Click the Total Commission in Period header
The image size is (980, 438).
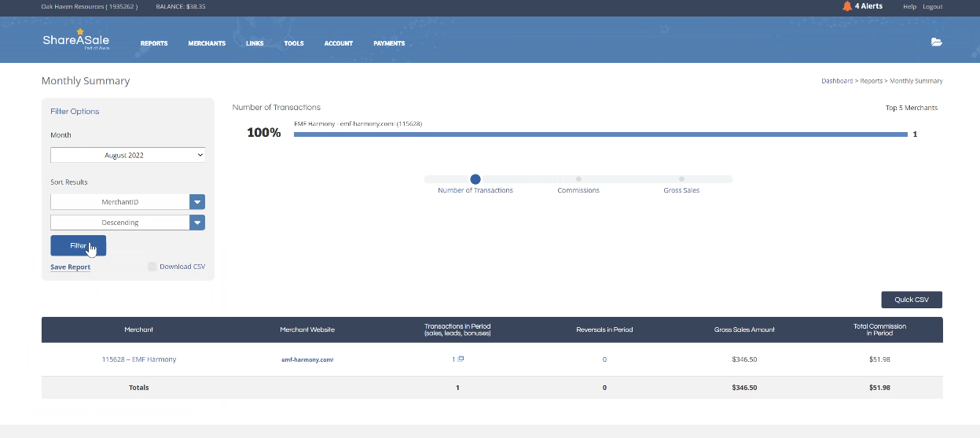[x=879, y=329]
